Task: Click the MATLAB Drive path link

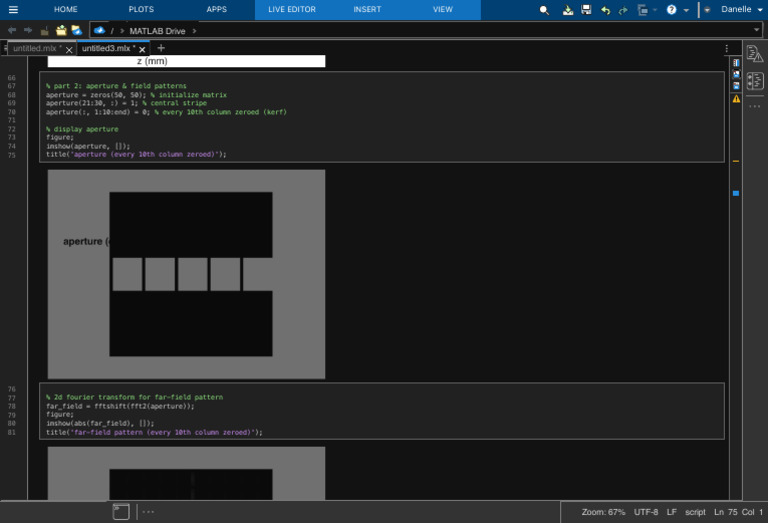Action: 157,31
